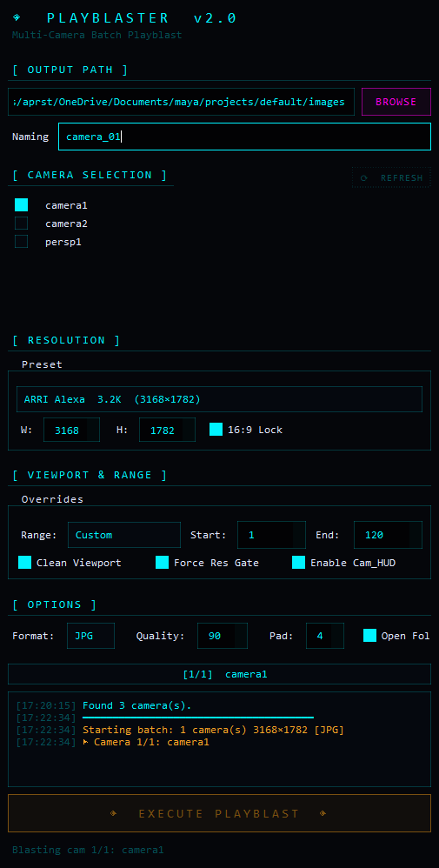Viewport: 439px width, 868px height.
Task: Click the BROWSE button
Action: (x=396, y=102)
